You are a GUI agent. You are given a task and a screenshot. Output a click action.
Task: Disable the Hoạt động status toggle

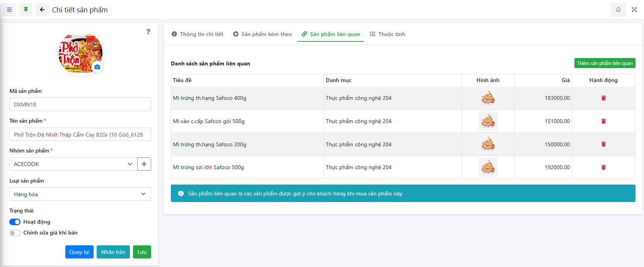15,222
